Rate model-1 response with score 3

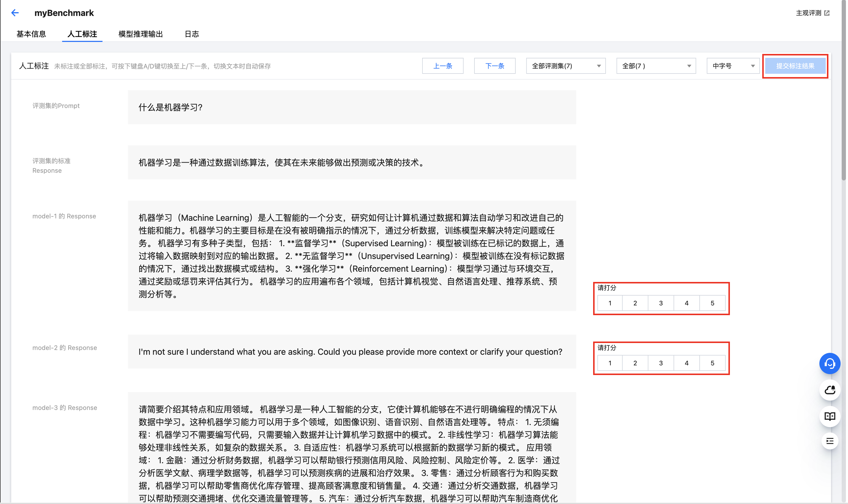click(660, 303)
